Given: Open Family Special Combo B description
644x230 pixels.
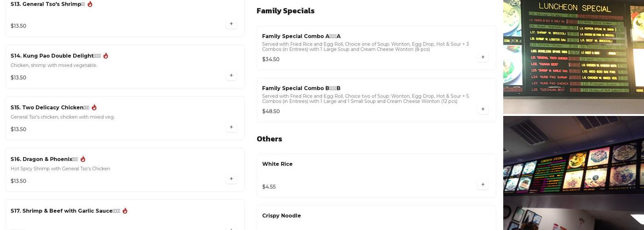Looking at the screenshot, I should [365, 99].
